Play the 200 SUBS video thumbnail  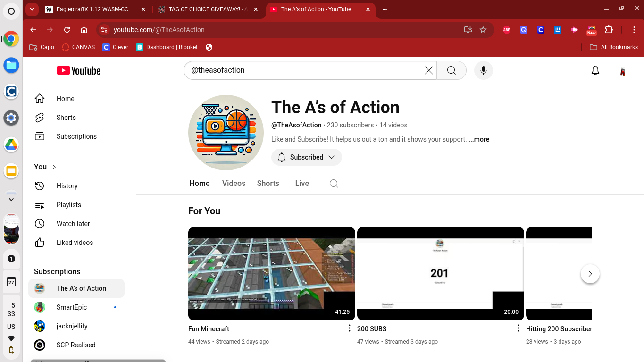pyautogui.click(x=441, y=274)
